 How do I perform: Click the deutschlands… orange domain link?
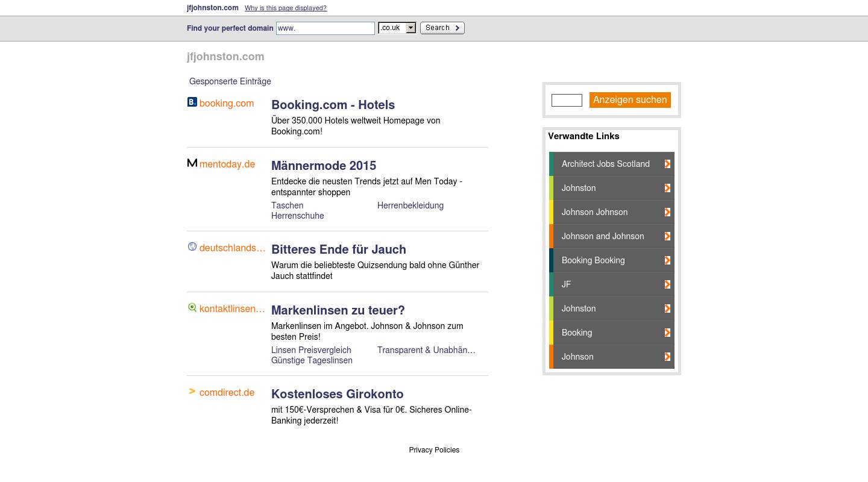click(x=233, y=248)
